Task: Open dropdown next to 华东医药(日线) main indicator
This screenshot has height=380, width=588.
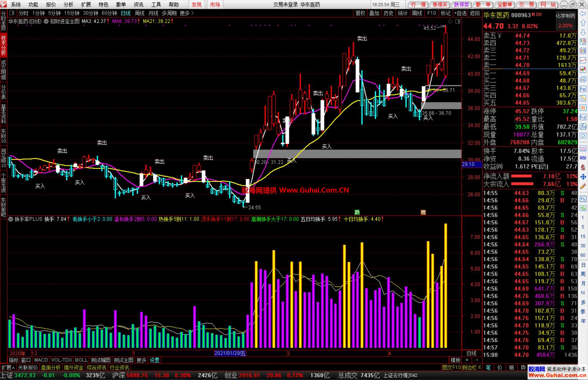Action: 46,21
